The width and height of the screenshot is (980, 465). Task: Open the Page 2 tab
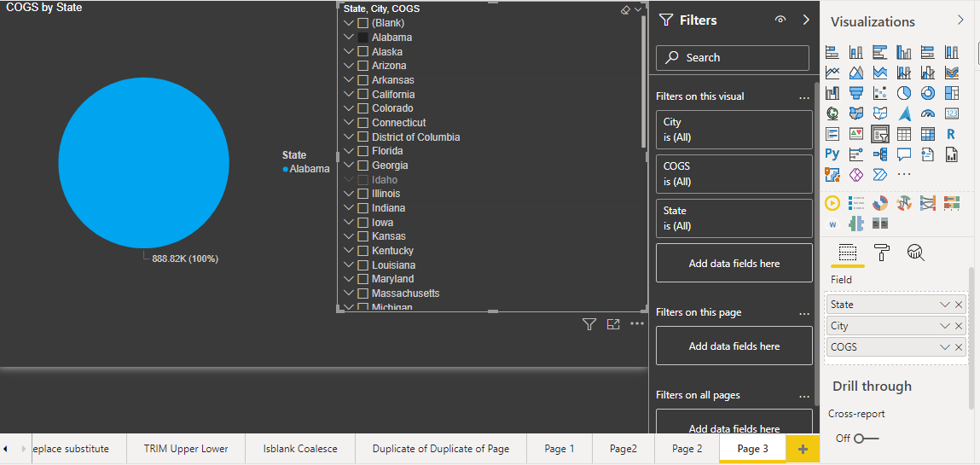click(687, 449)
